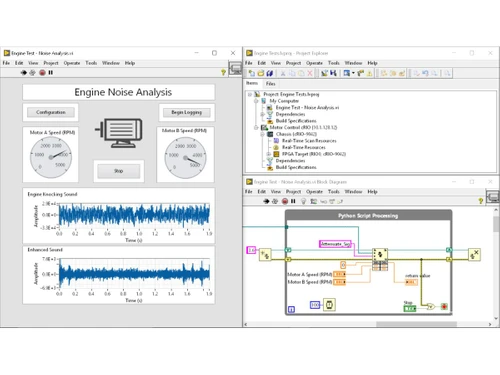This screenshot has width=500, height=375.
Task: Select Real-Time Scan Resources in project tree
Action: pos(309,141)
